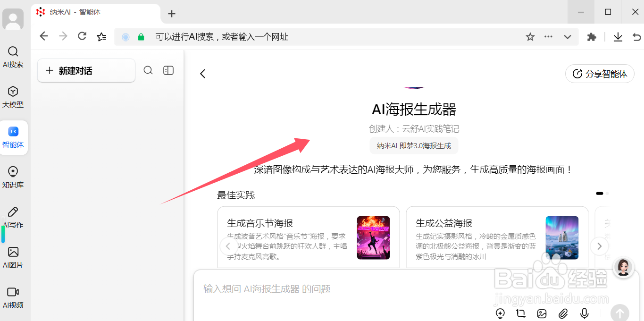This screenshot has height=321, width=644.
Task: Activate the inspiration lightbulb icon
Action: [500, 313]
